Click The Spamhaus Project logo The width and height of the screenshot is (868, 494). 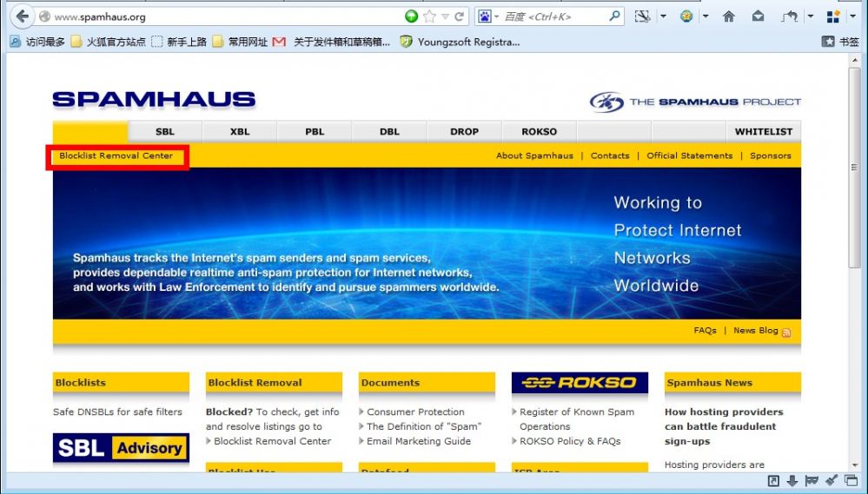695,102
